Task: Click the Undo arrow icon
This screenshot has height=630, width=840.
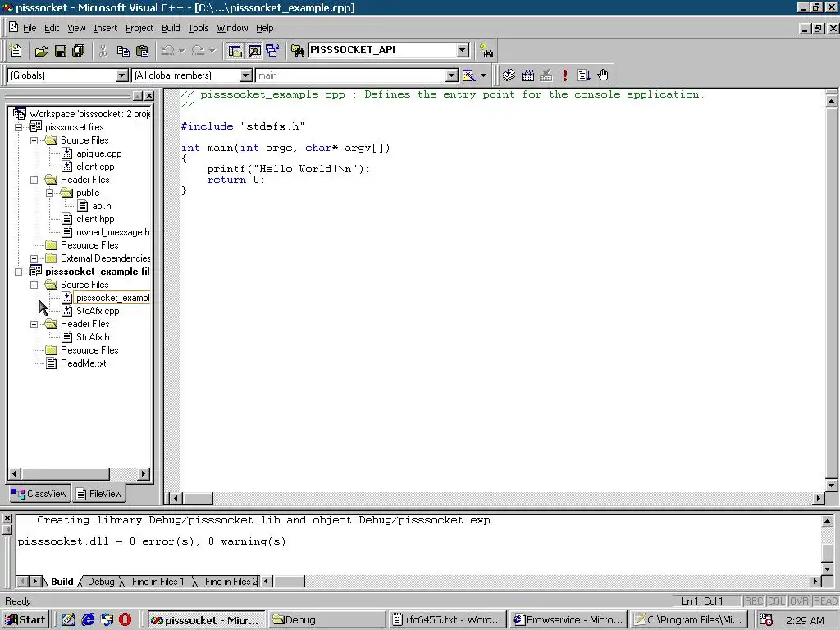Action: pos(167,51)
